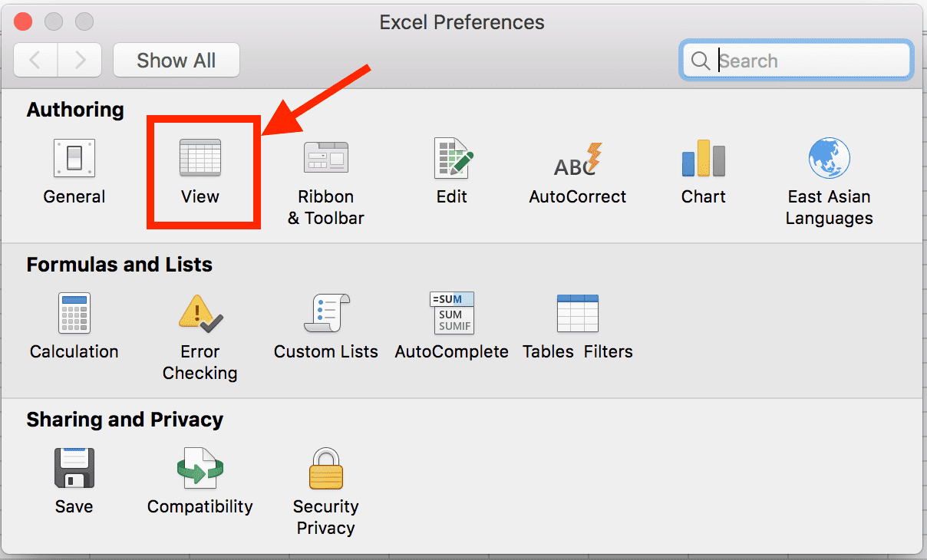The width and height of the screenshot is (927, 560).
Task: Open the View preferences icon
Action: point(200,159)
